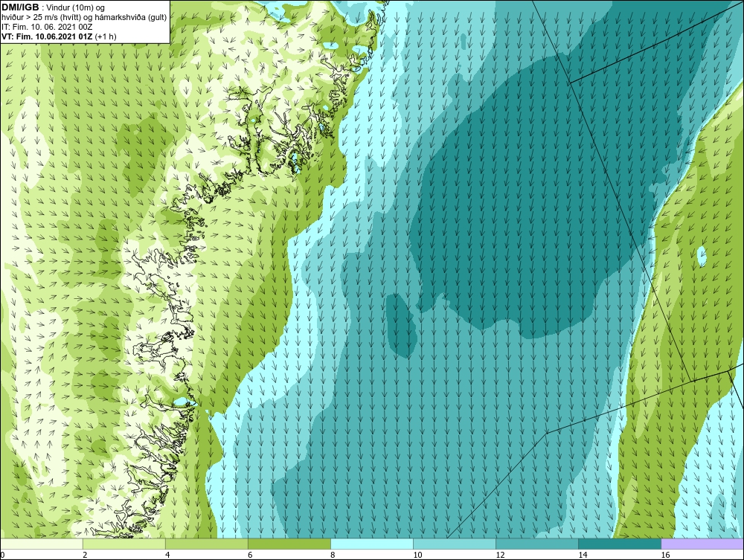Click the 12–14 m/s teal legend swatch
The height and width of the screenshot is (560, 744).
(537, 544)
